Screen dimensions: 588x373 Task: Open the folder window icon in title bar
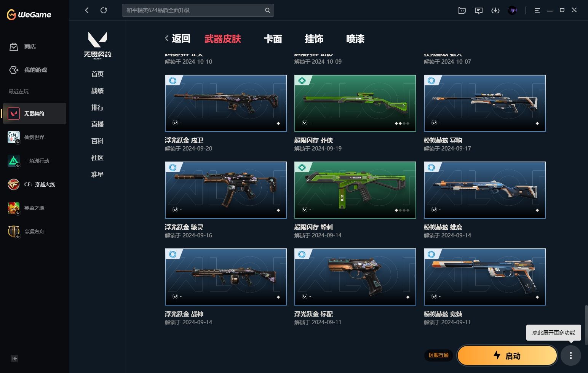click(x=462, y=11)
